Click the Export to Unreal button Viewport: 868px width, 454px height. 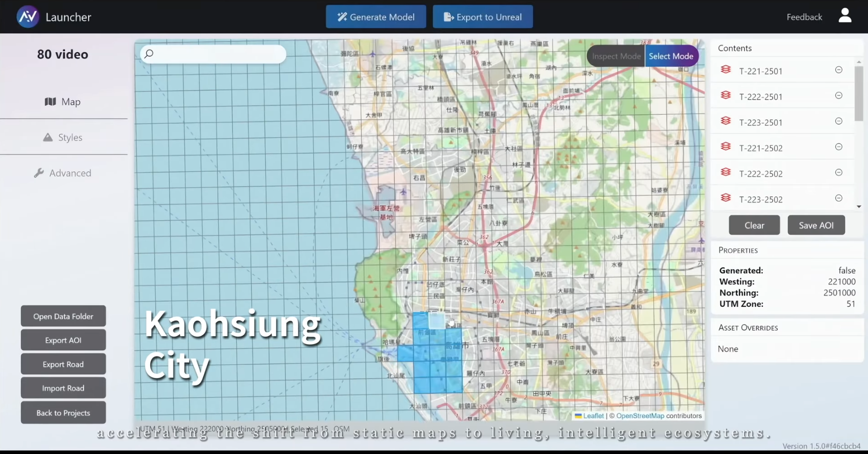483,17
